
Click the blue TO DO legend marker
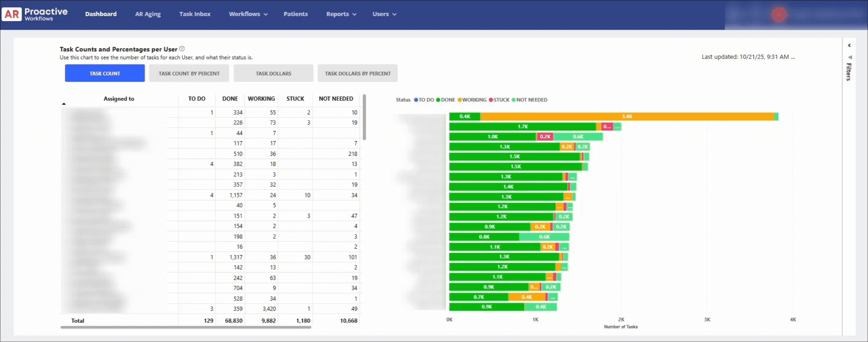pyautogui.click(x=416, y=100)
